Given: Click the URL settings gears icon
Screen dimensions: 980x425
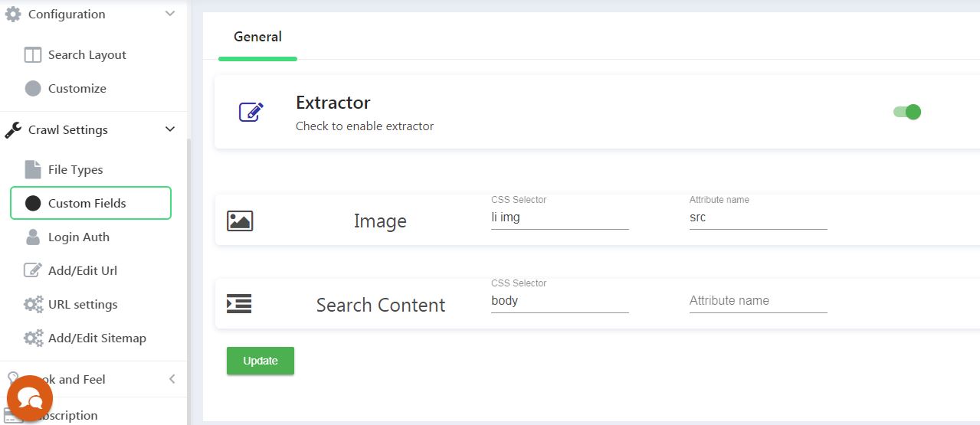Looking at the screenshot, I should [33, 305].
